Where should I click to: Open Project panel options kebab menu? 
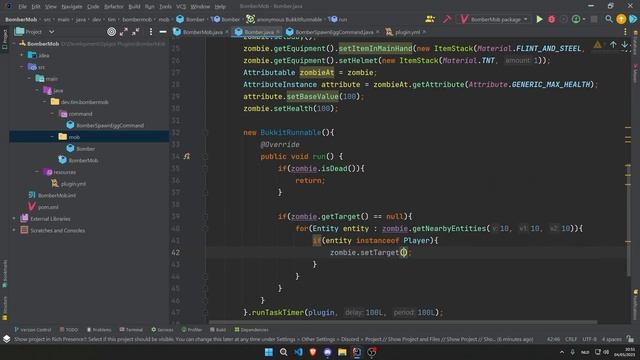pos(151,31)
